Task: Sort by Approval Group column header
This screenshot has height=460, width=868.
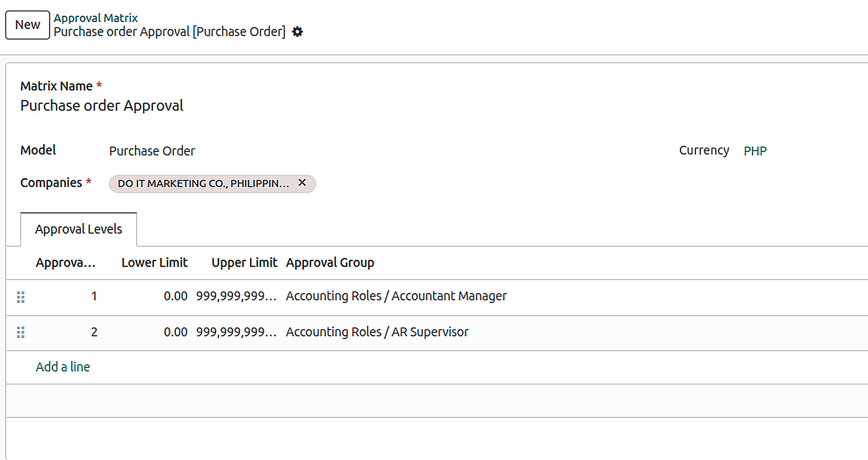Action: coord(330,263)
